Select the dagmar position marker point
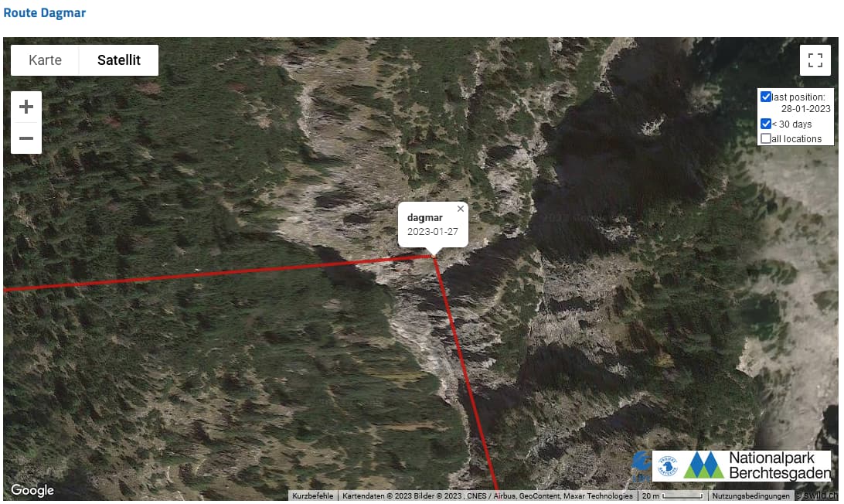Viewport: 844px width, 504px height. pos(434,257)
